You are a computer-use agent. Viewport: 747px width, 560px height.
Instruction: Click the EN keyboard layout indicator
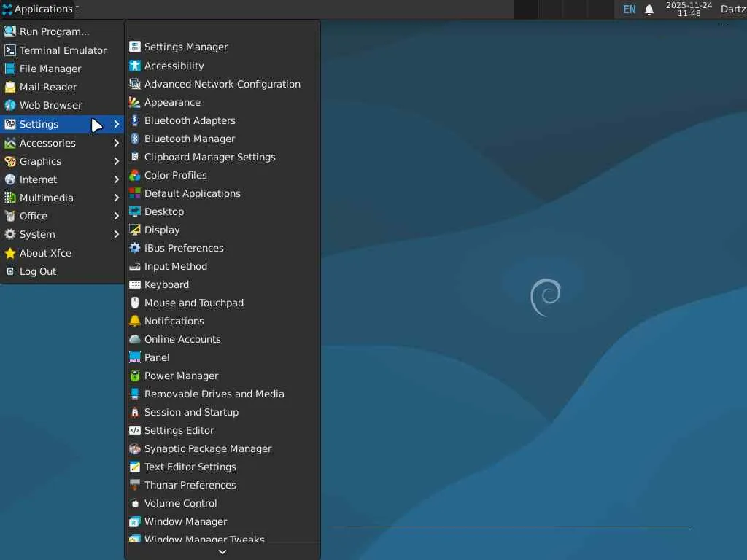(x=630, y=9)
